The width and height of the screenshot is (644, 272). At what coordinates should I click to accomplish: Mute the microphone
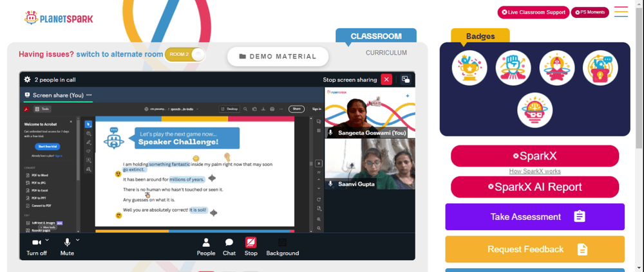(67, 248)
